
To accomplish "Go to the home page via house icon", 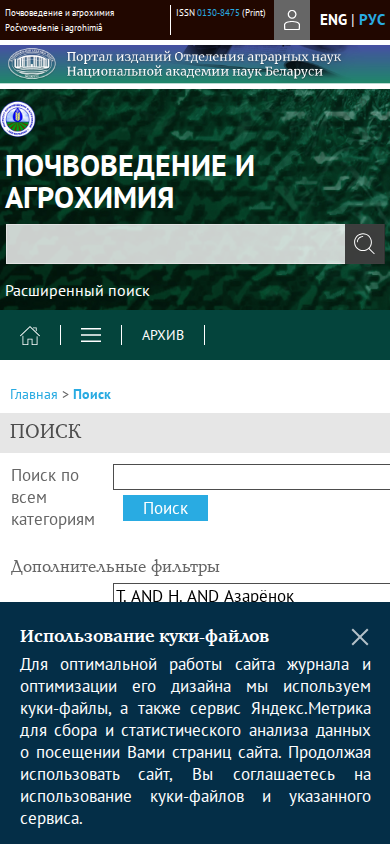I will [30, 335].
